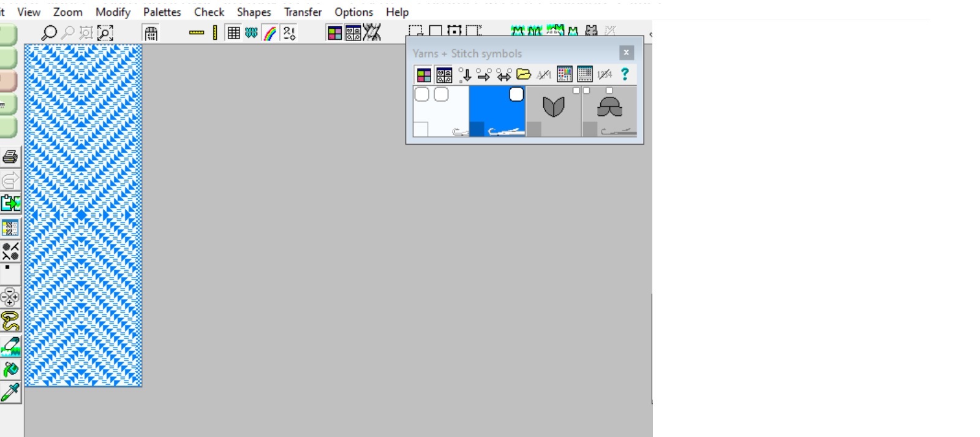Screen dimensions: 980x437
Task: Select the eraser tool
Action: coord(10,346)
